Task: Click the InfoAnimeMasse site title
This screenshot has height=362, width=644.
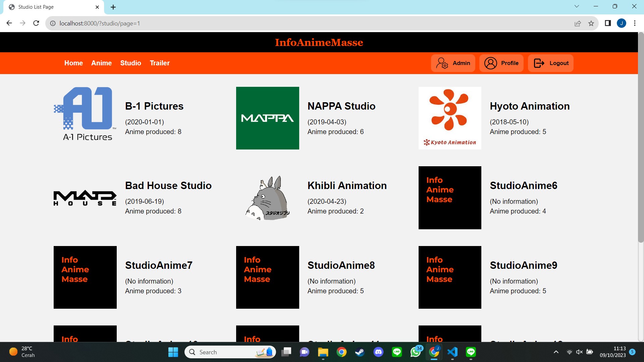Action: click(319, 42)
